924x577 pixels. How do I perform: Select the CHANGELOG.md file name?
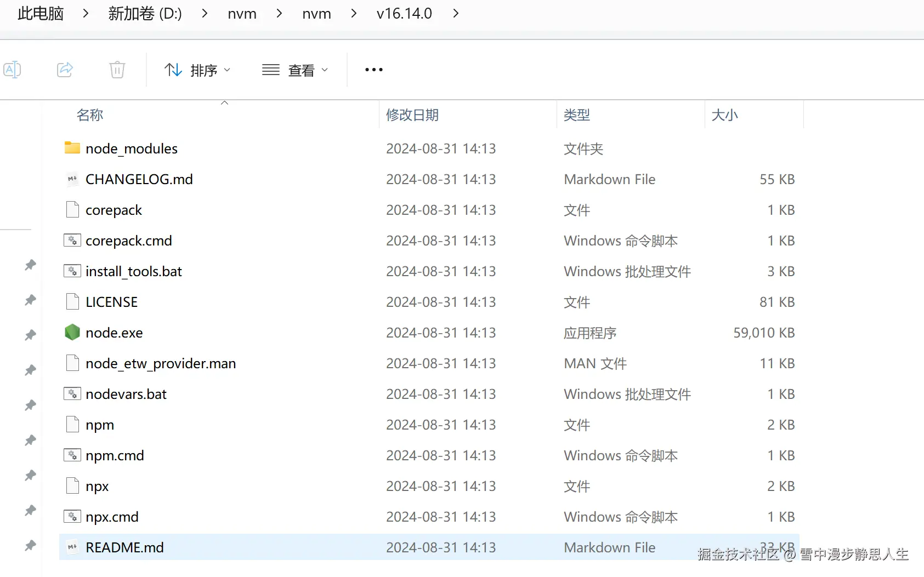point(139,179)
